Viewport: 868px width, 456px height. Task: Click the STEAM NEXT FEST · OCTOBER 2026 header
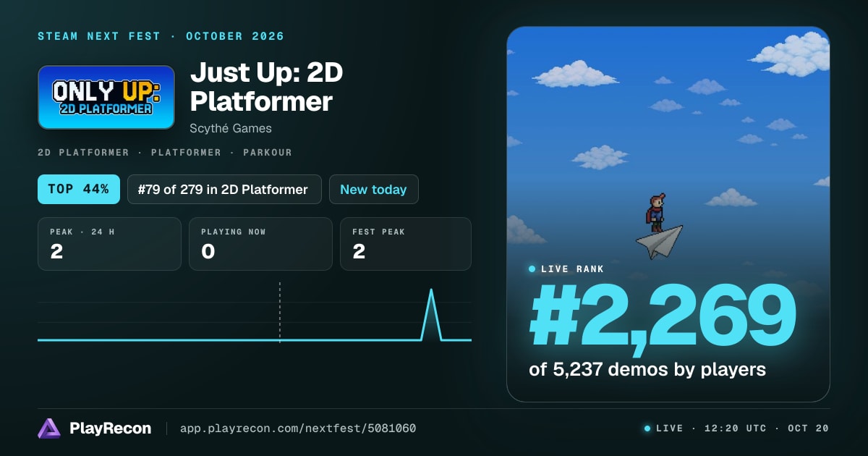161,36
